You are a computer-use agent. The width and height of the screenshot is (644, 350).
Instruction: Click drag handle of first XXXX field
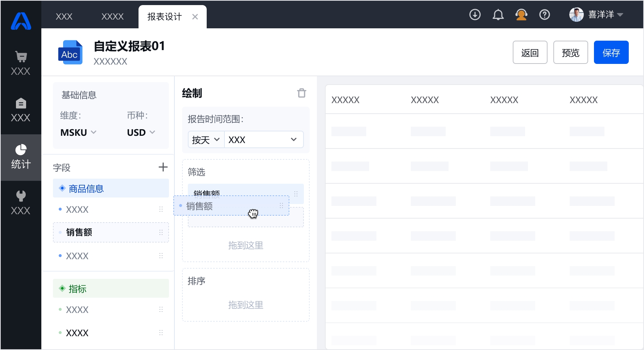point(161,209)
